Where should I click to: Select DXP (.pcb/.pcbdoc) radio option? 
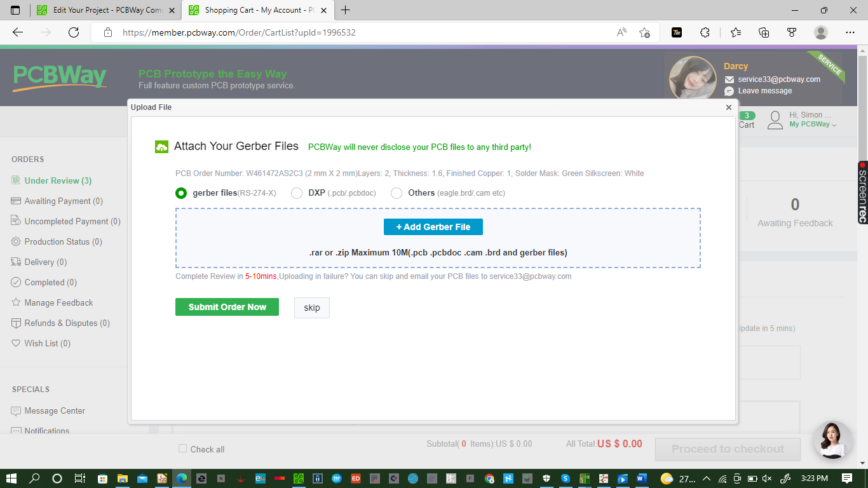tap(296, 193)
